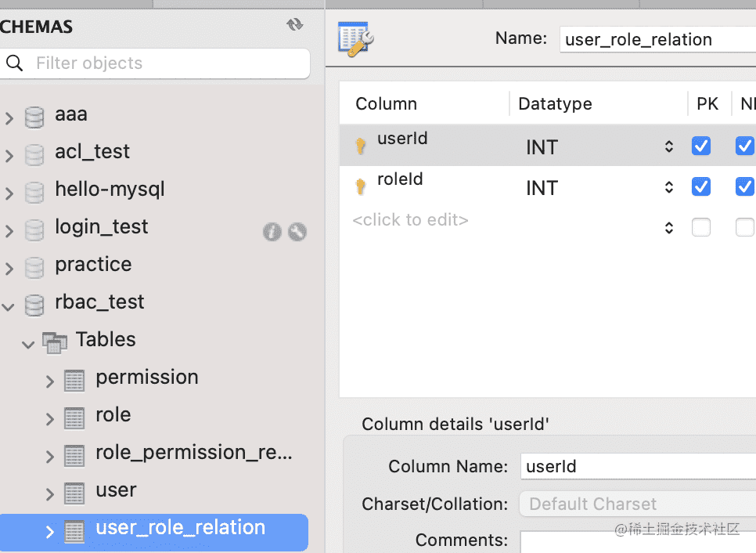Click the table editor icon near Name
This screenshot has width=756, height=553.
tap(356, 39)
